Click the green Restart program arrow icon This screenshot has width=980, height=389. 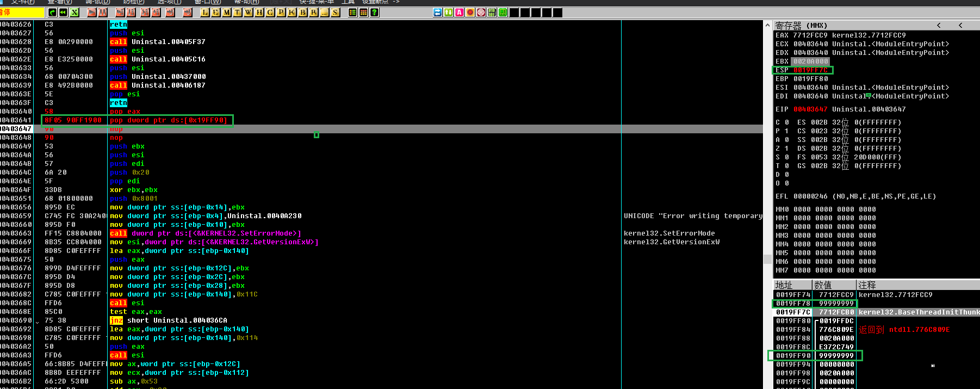(x=52, y=13)
